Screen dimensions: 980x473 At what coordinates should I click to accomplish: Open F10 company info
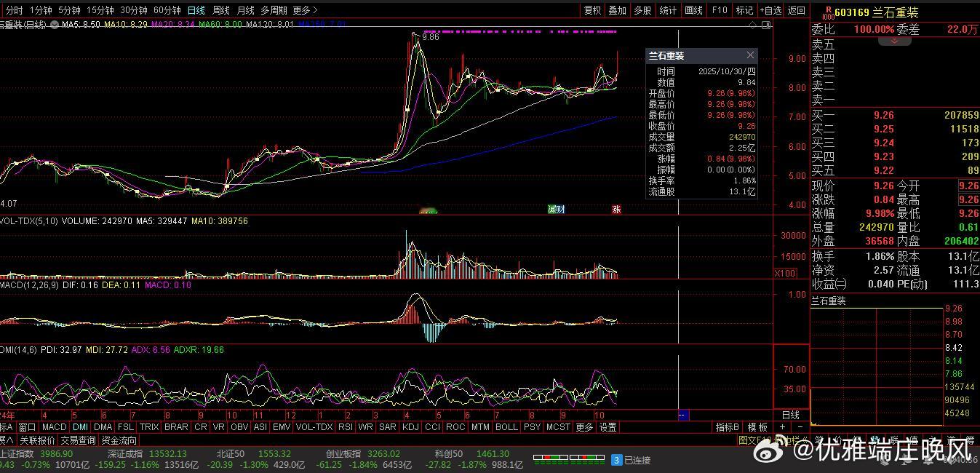coord(720,10)
